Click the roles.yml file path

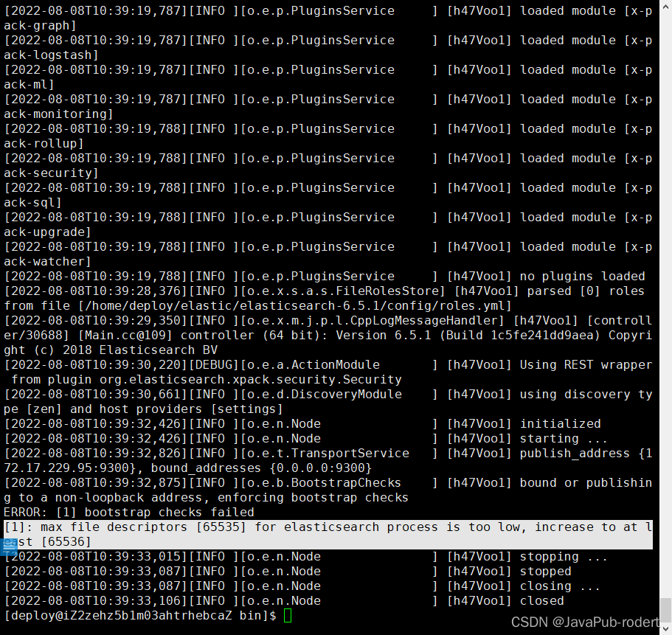(295, 306)
